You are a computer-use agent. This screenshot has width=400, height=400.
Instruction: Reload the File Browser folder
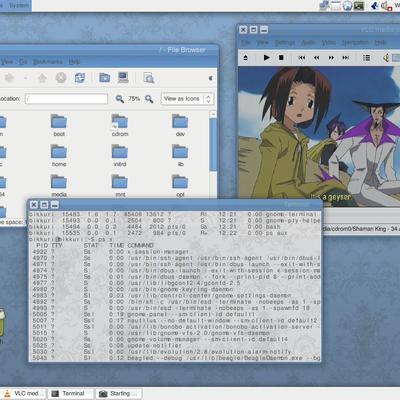[x=80, y=78]
